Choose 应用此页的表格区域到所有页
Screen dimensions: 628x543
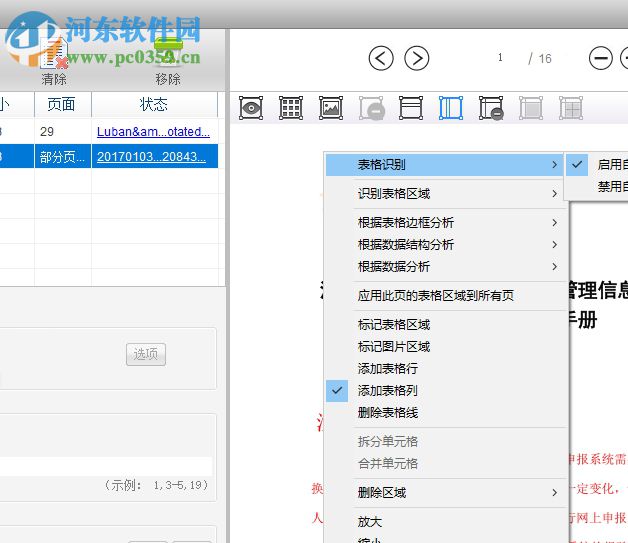point(444,296)
